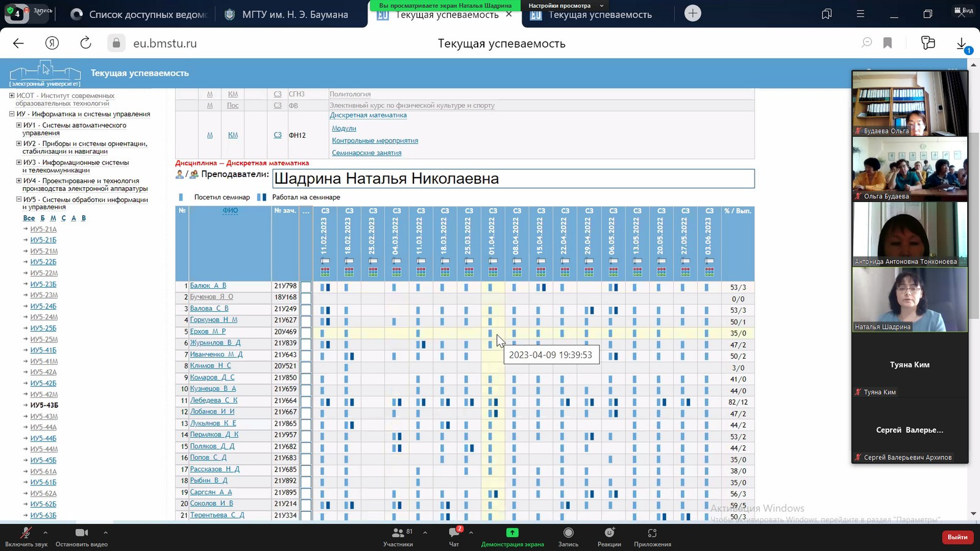
Task: Tick the checkbox for Балюк А В
Action: (x=306, y=287)
